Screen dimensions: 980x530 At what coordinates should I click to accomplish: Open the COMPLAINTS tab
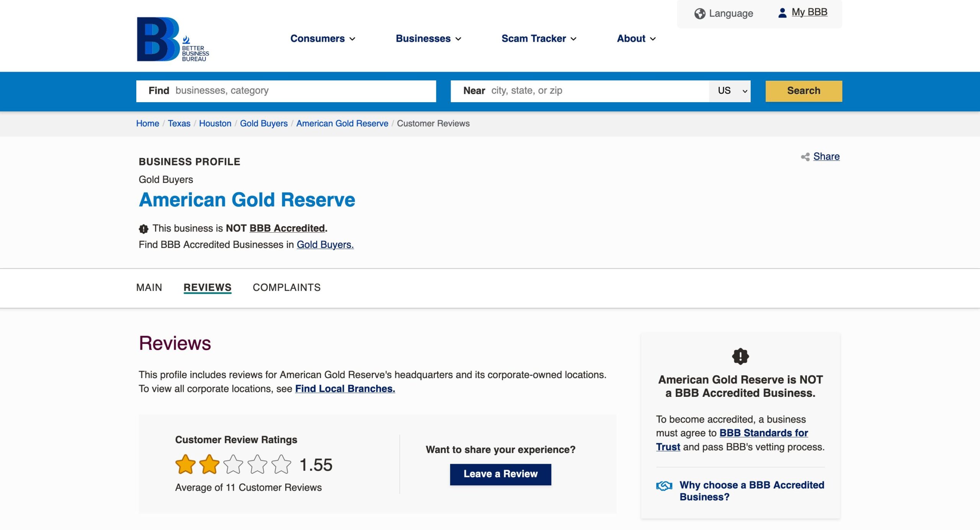pos(287,287)
